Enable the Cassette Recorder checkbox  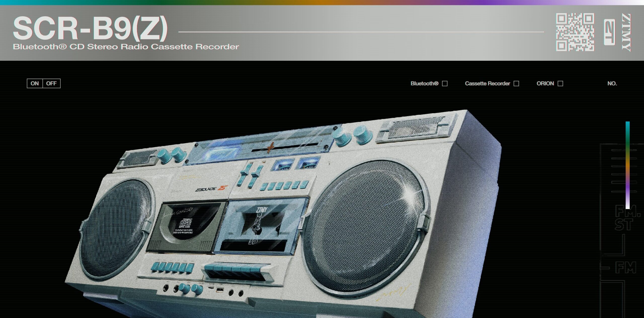pos(516,83)
